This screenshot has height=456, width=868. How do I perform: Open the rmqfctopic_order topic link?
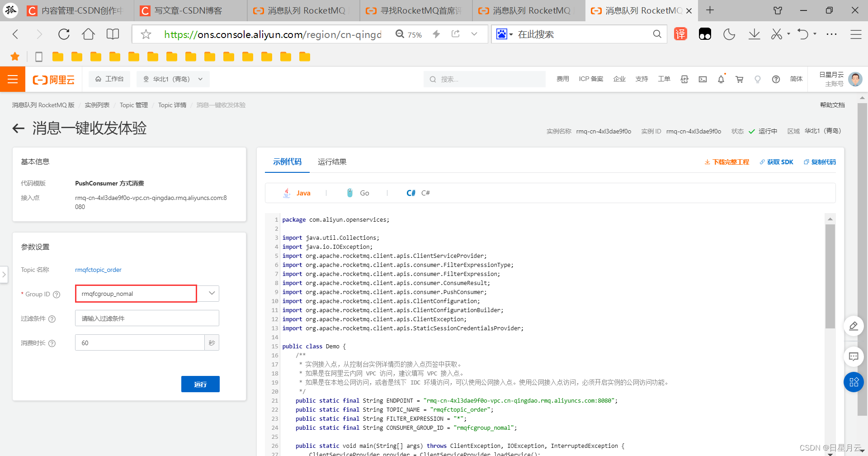coord(98,270)
